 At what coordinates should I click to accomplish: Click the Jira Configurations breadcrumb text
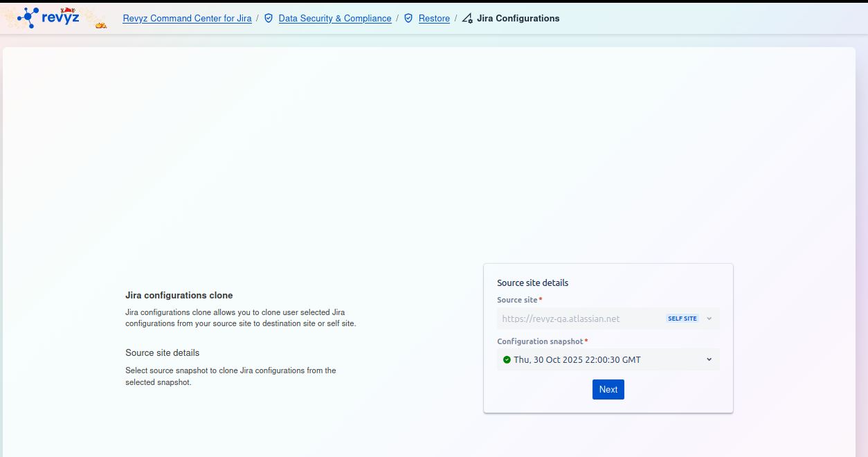tap(518, 19)
